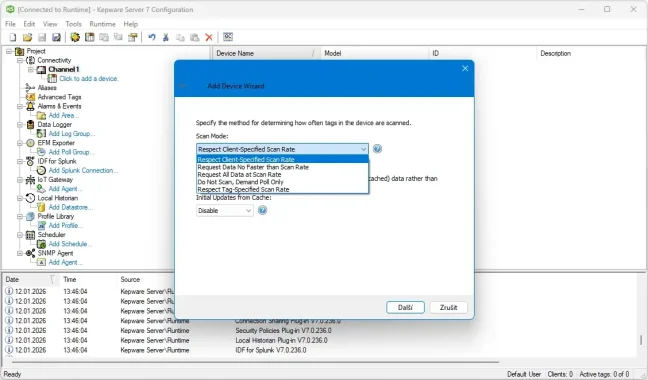Close the Add Device Wizard dialog
The width and height of the screenshot is (648, 380).
[465, 69]
